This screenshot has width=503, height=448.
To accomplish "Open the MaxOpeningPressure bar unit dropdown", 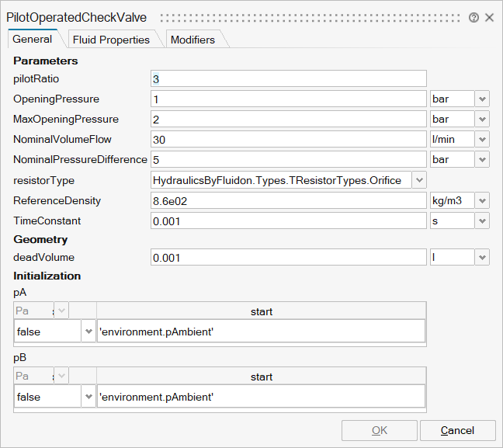I will tap(482, 119).
